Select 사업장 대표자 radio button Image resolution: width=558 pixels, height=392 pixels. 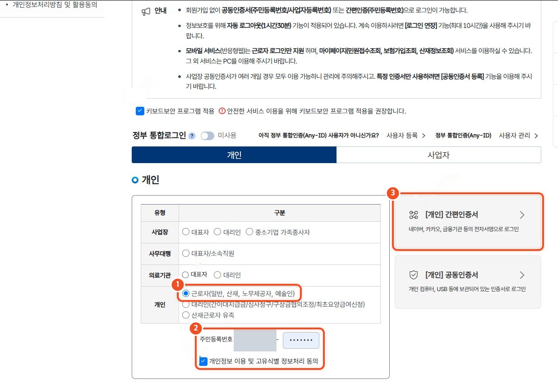click(x=185, y=232)
